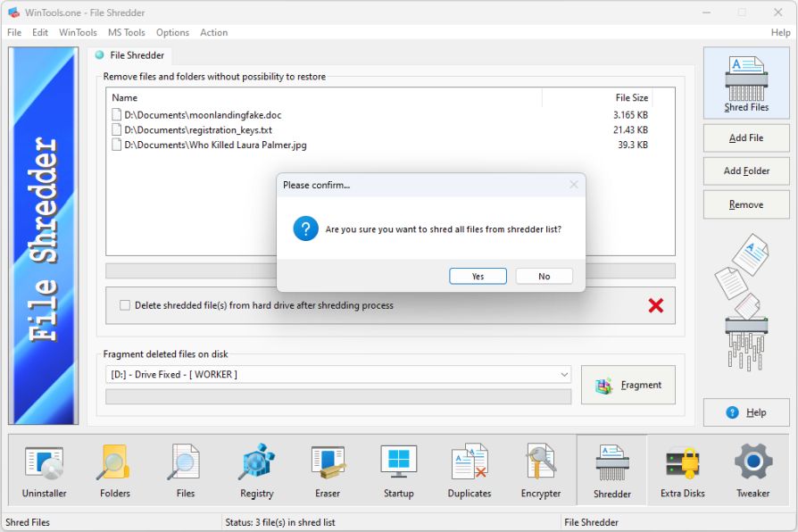Open the File menu
This screenshot has width=798, height=532.
[x=14, y=32]
